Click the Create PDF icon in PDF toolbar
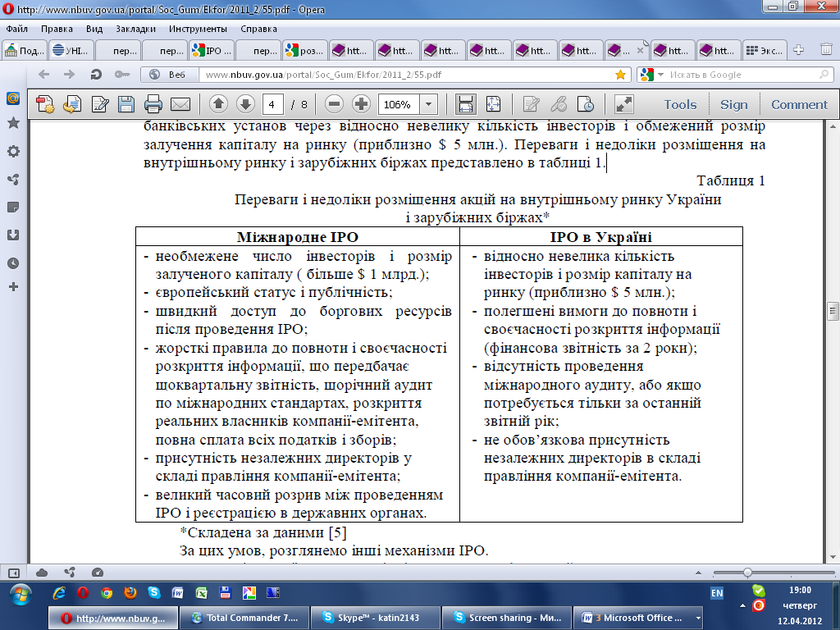The height and width of the screenshot is (630, 840). (x=45, y=104)
